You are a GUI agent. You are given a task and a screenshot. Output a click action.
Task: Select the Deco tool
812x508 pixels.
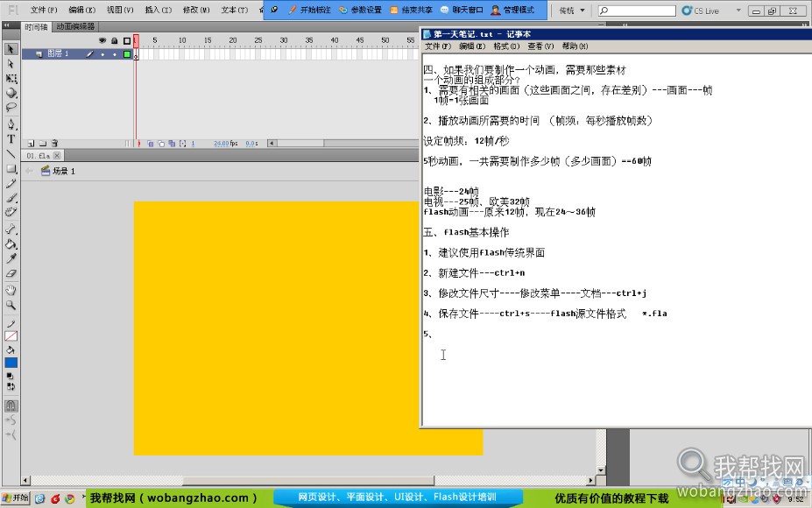(11, 212)
